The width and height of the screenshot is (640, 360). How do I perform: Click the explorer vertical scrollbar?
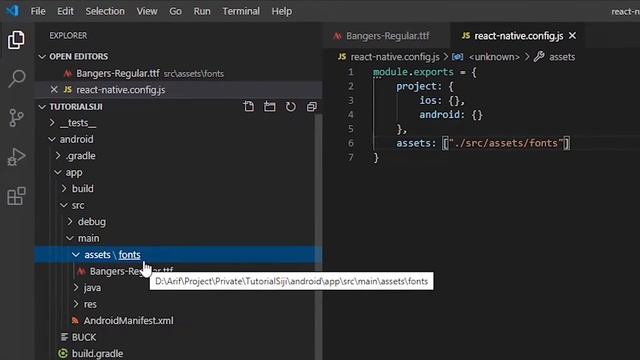click(318, 237)
